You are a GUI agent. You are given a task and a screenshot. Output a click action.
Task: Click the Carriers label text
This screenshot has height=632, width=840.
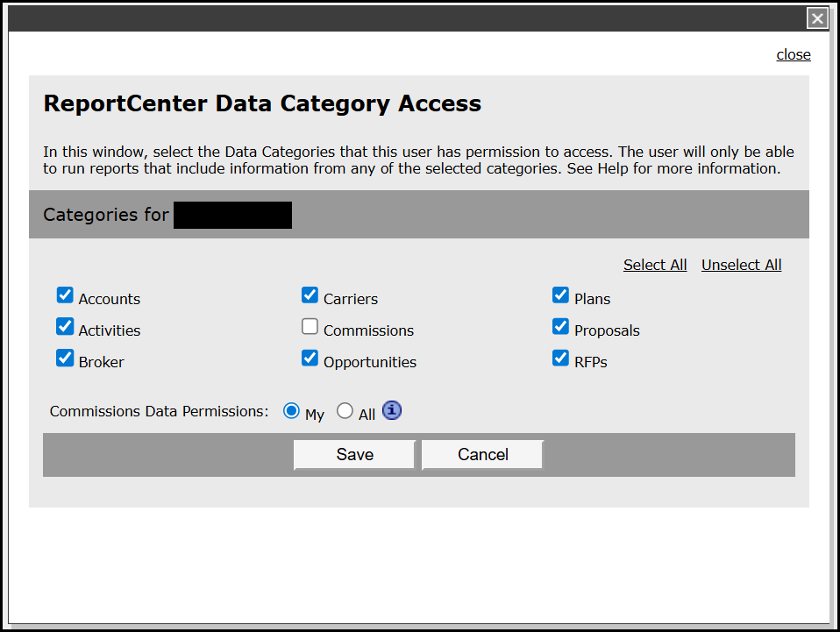coord(351,299)
